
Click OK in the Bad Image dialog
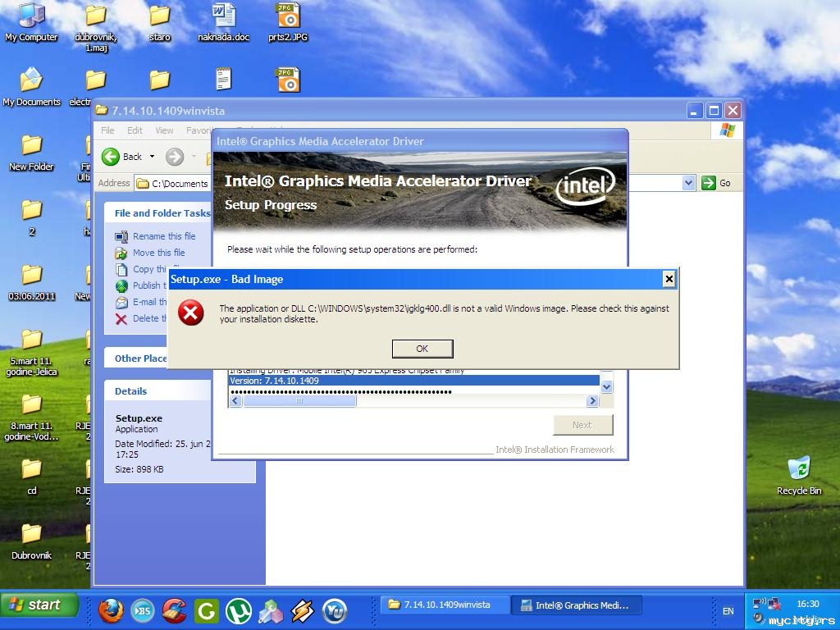[x=422, y=349]
